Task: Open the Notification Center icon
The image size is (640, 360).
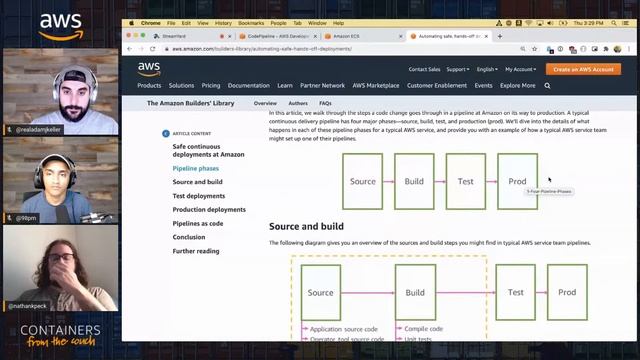Action: tap(625, 23)
